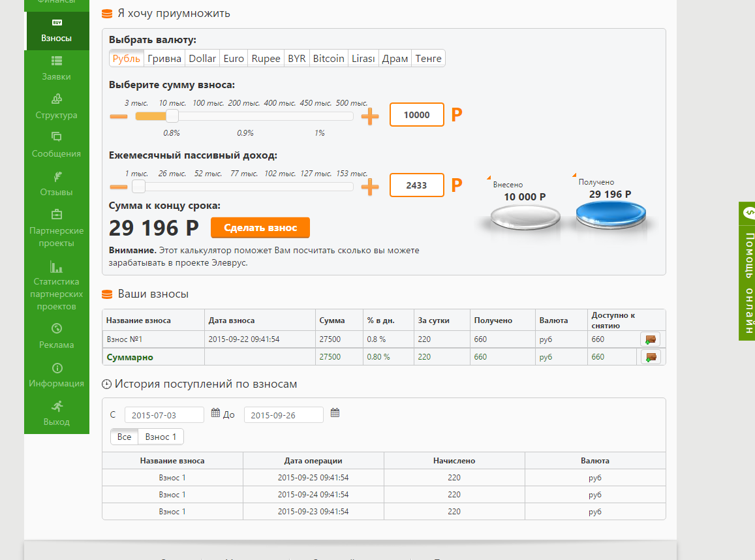Select Гривна currency
Screen dimensions: 755x560
(164, 59)
